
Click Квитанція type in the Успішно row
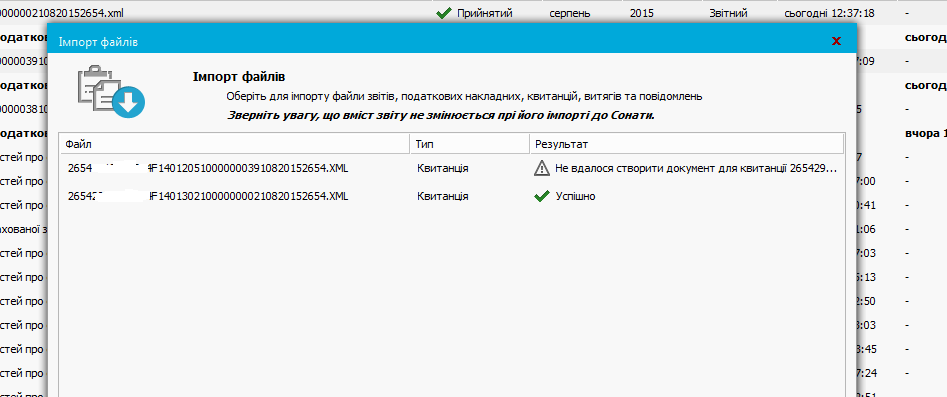(443, 196)
